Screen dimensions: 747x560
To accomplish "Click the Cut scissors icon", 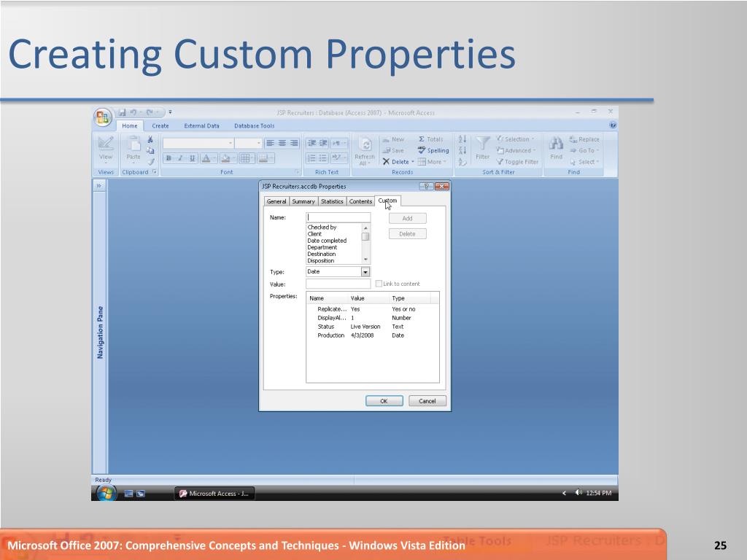I will click(x=150, y=139).
